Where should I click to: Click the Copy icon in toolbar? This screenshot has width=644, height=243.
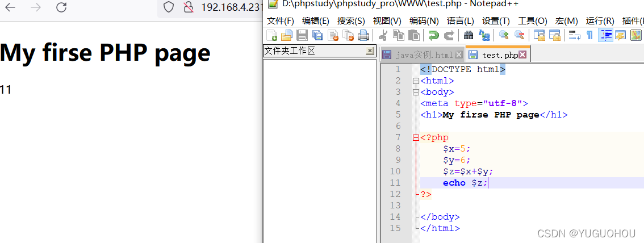tap(399, 36)
